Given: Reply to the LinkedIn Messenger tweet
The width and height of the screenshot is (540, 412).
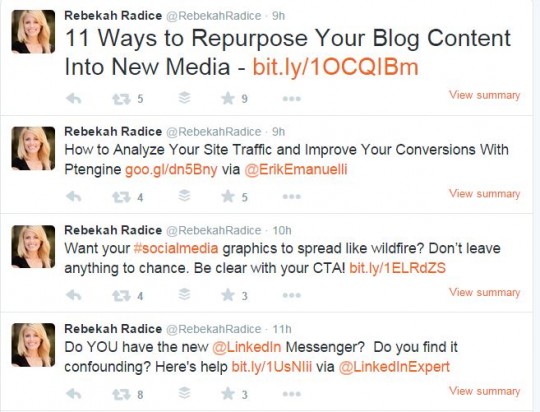Looking at the screenshot, I should tap(73, 394).
